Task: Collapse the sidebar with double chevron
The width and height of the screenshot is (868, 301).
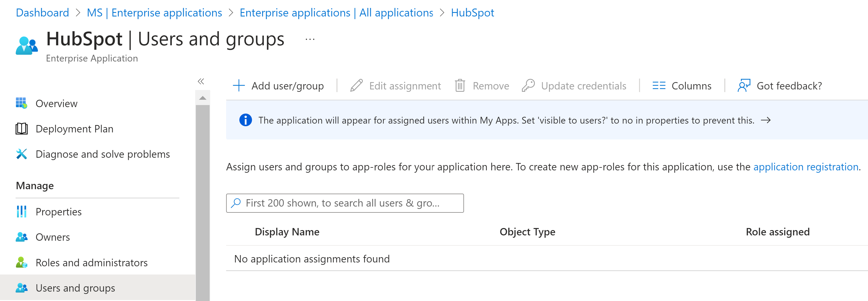Action: [x=201, y=81]
